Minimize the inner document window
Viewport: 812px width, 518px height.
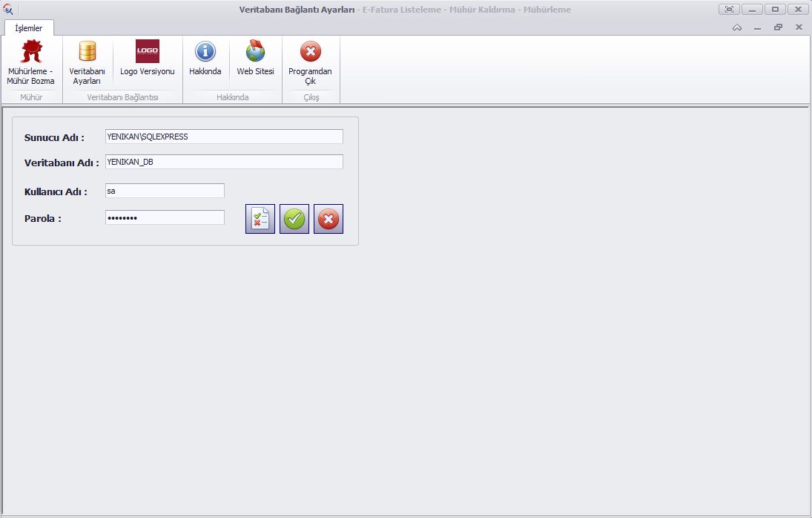[757, 27]
